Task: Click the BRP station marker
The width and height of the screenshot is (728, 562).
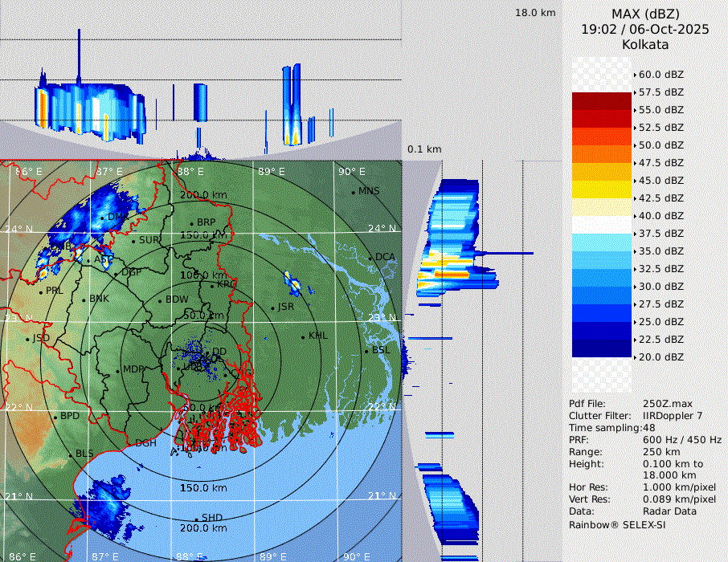Action: click(x=192, y=223)
